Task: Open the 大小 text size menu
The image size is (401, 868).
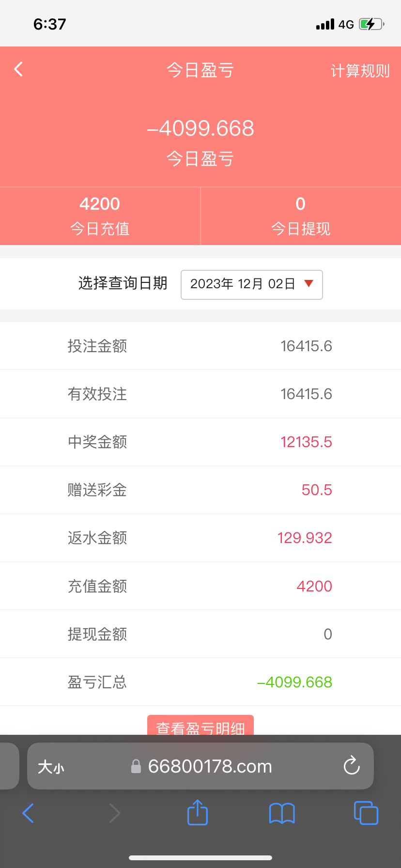Action: click(51, 767)
